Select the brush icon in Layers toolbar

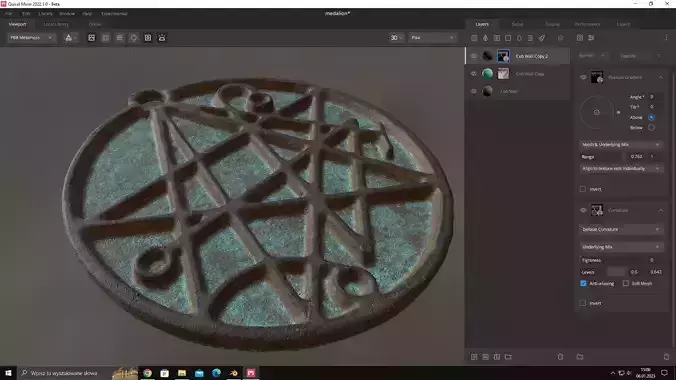tap(542, 38)
